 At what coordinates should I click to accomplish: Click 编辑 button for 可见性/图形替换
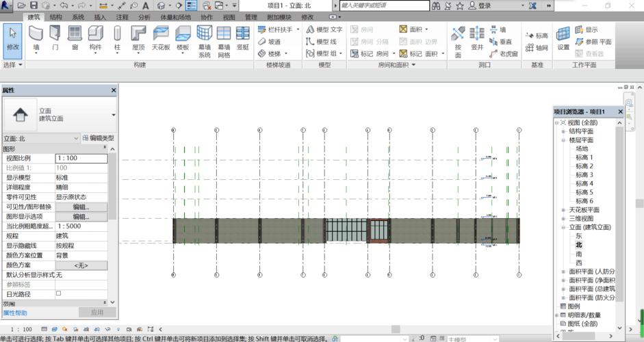[81, 207]
